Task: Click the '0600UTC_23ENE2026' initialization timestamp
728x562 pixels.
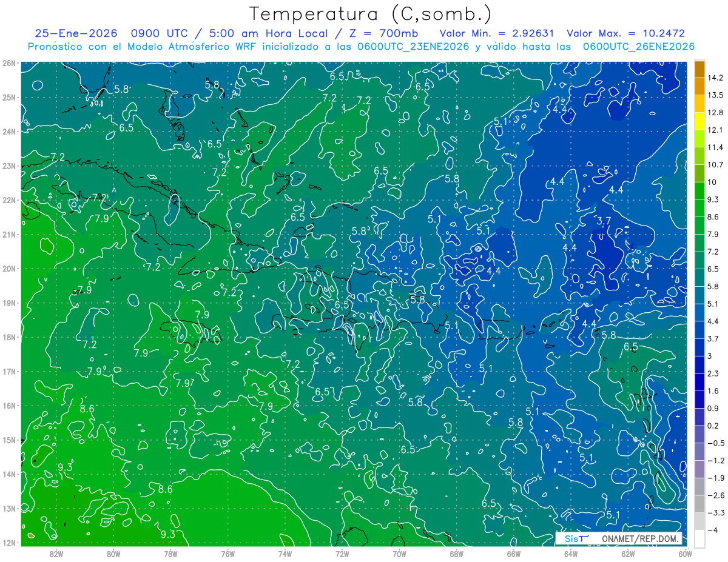Action: click(413, 47)
